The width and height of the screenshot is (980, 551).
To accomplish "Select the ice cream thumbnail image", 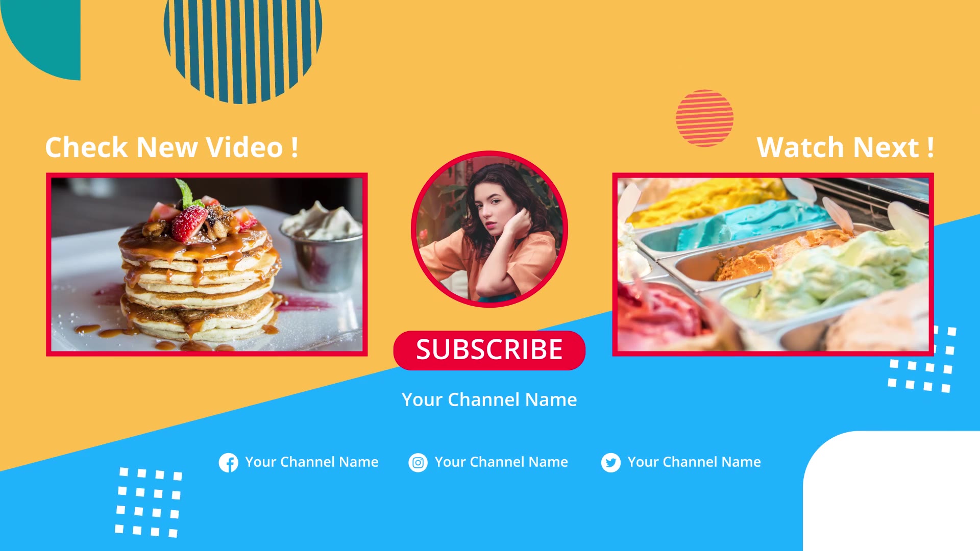I will tap(772, 263).
